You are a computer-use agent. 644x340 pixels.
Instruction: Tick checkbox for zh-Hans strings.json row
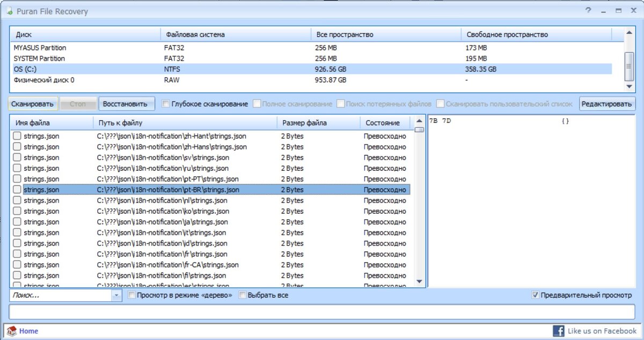[x=17, y=147]
